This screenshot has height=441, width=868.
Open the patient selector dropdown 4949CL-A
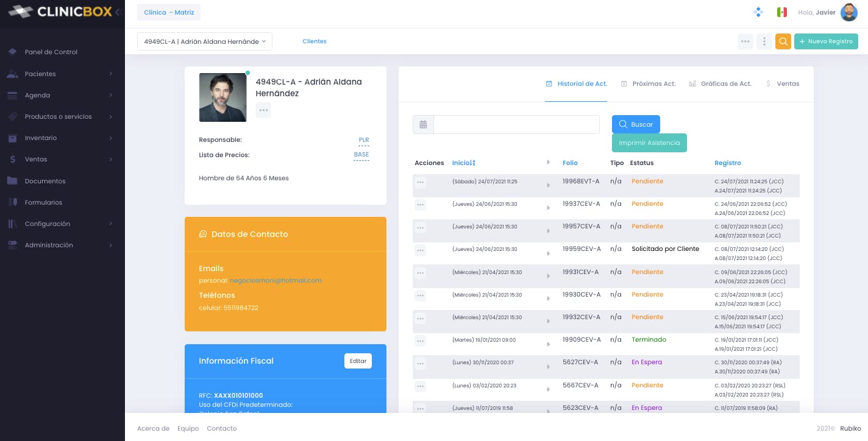205,41
